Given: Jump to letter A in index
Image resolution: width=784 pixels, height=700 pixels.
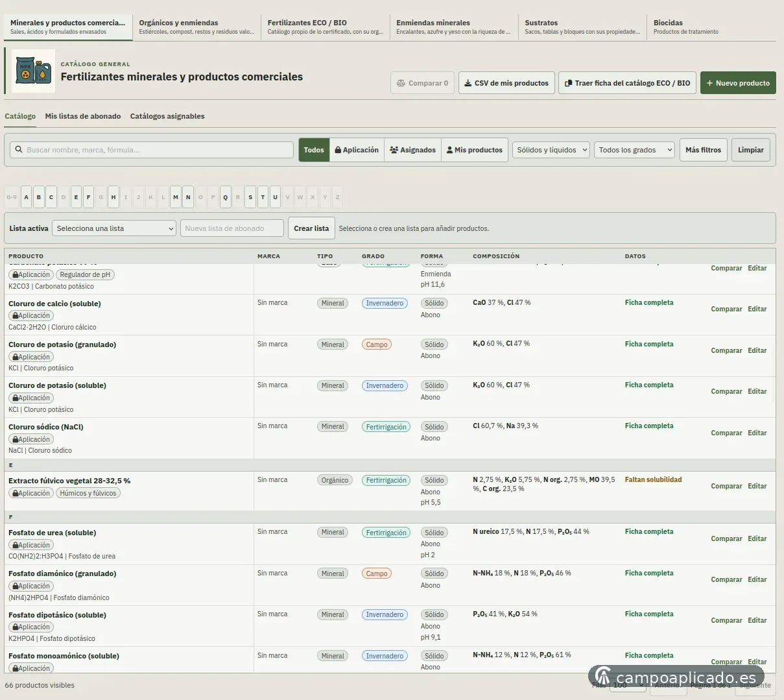Looking at the screenshot, I should [x=26, y=197].
